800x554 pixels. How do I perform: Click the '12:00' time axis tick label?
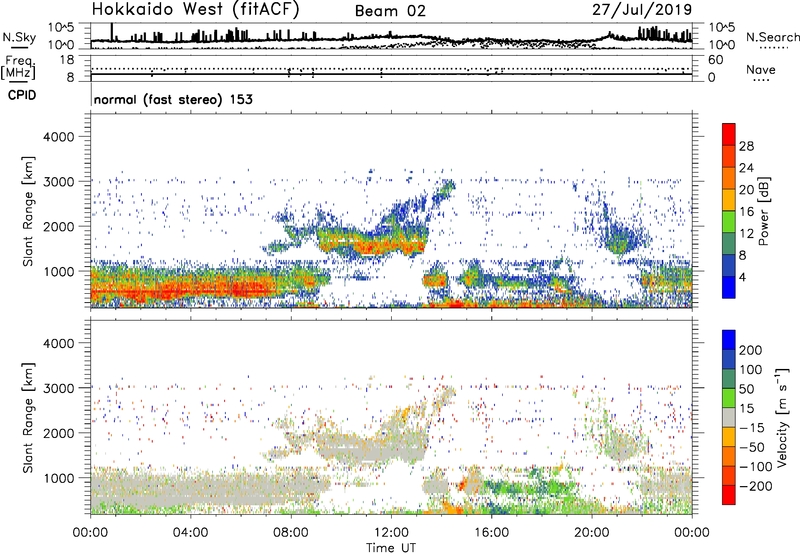(391, 533)
